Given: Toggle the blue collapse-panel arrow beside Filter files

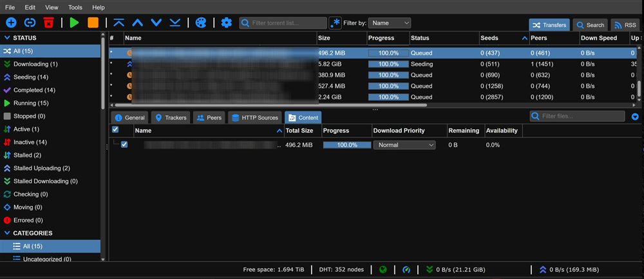Looking at the screenshot, I should tap(635, 116).
